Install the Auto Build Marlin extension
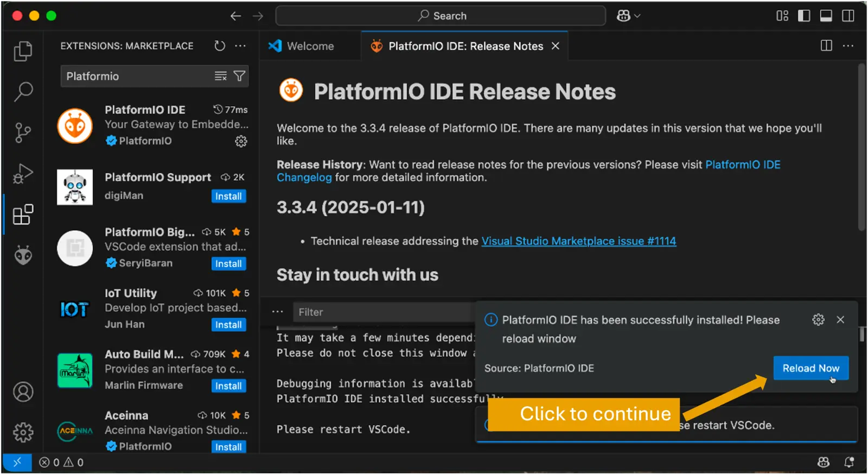The width and height of the screenshot is (868, 474). click(228, 386)
